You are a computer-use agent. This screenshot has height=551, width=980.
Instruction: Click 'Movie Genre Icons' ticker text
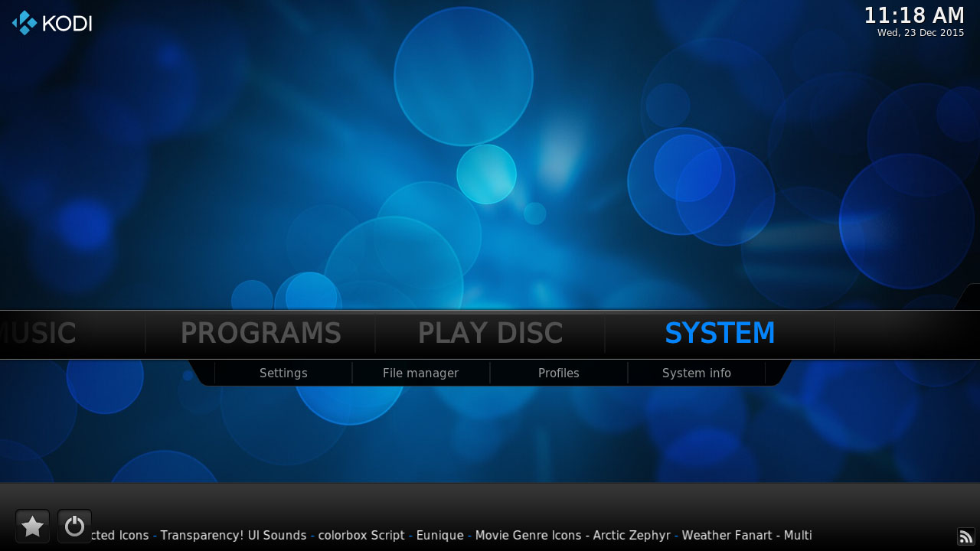528,536
